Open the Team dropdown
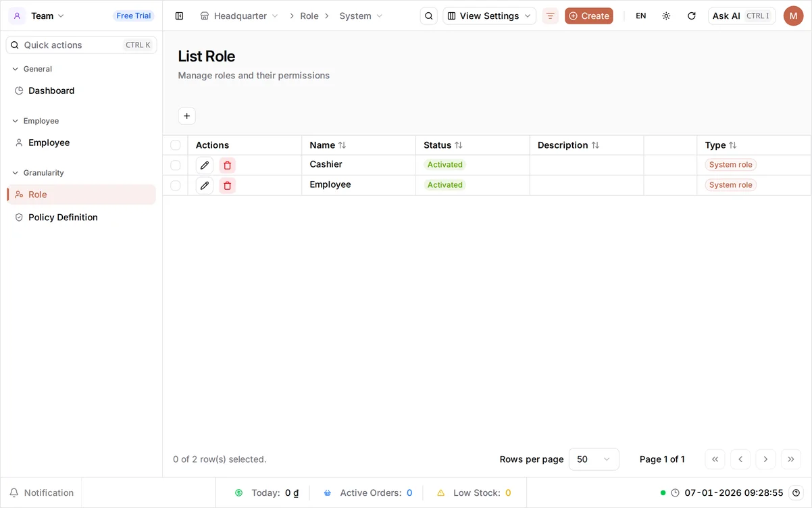 pos(47,16)
